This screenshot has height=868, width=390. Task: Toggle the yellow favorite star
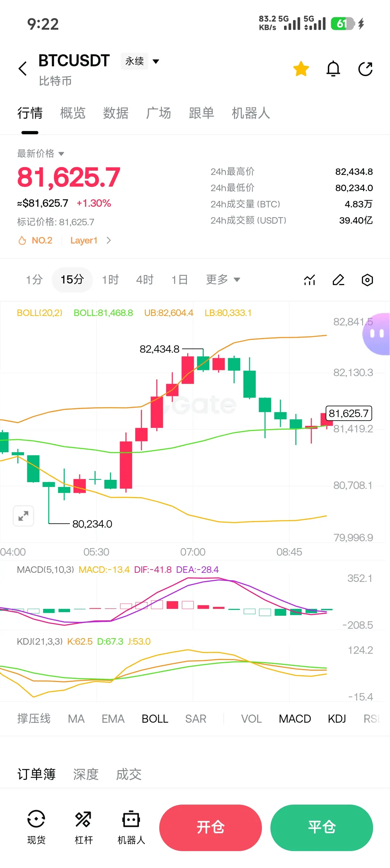(x=301, y=69)
